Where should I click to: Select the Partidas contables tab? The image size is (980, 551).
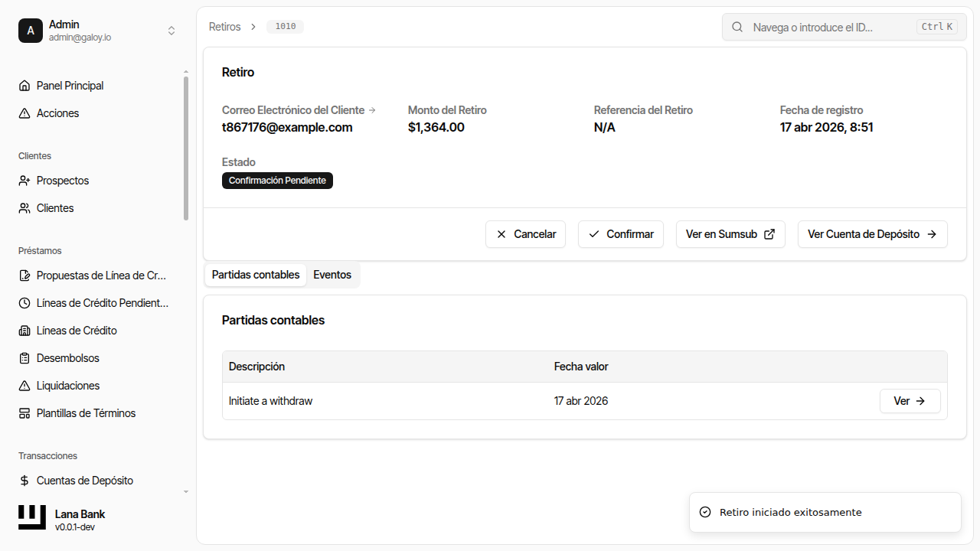pos(256,275)
